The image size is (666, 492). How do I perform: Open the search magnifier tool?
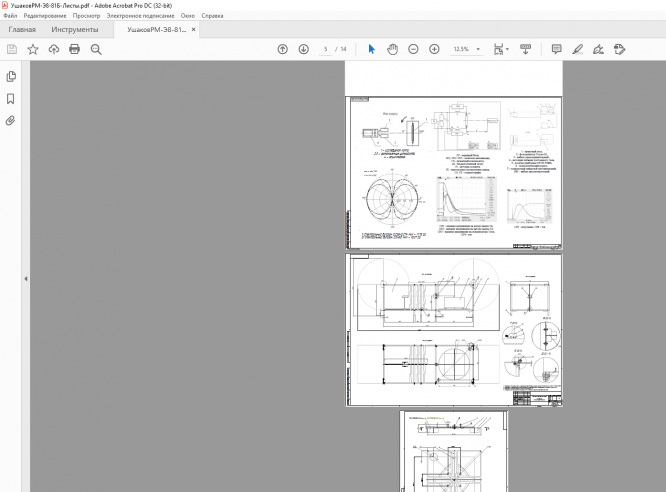pos(96,49)
